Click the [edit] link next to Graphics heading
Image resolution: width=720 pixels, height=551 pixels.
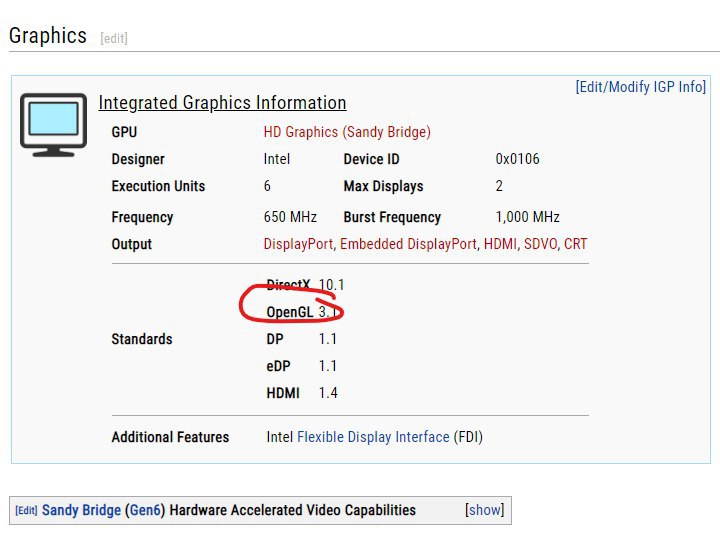tap(114, 38)
